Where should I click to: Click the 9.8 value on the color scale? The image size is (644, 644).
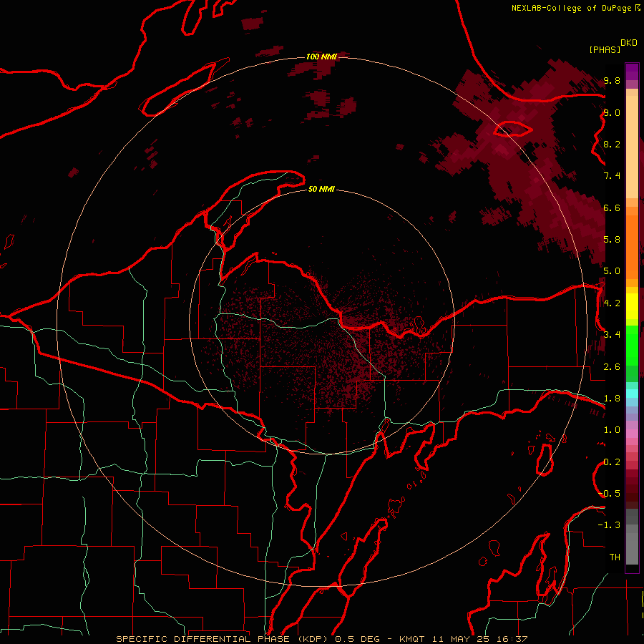pos(612,81)
